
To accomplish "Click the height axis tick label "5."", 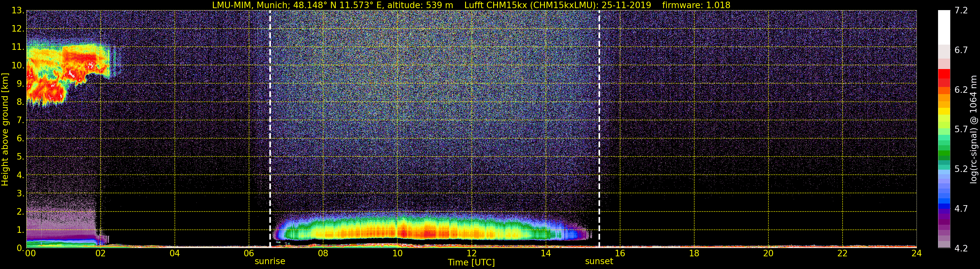I will [x=20, y=157].
